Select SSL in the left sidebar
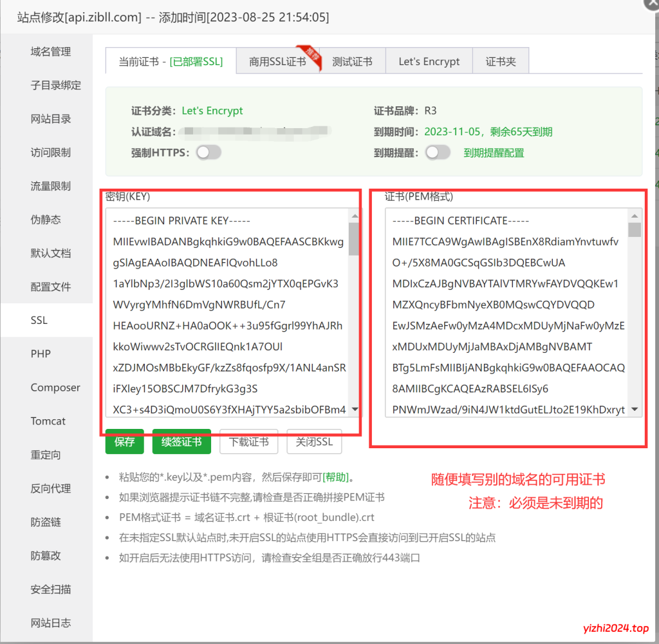 (40, 320)
